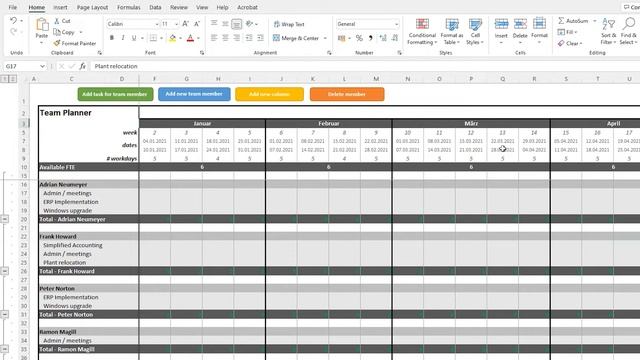Collapse the Ramon Magill outline group
Viewport: 640px width, 360px height.
[x=4, y=349]
